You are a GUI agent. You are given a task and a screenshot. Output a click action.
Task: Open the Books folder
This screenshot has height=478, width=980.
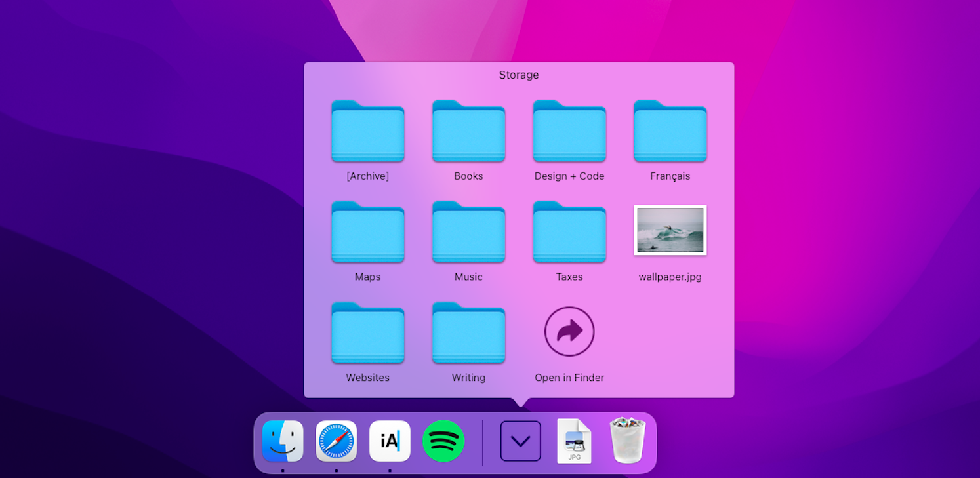468,132
